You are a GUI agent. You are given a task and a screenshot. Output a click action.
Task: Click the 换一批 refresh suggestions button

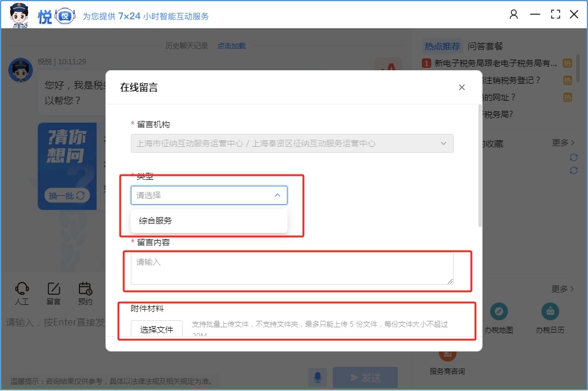point(67,196)
